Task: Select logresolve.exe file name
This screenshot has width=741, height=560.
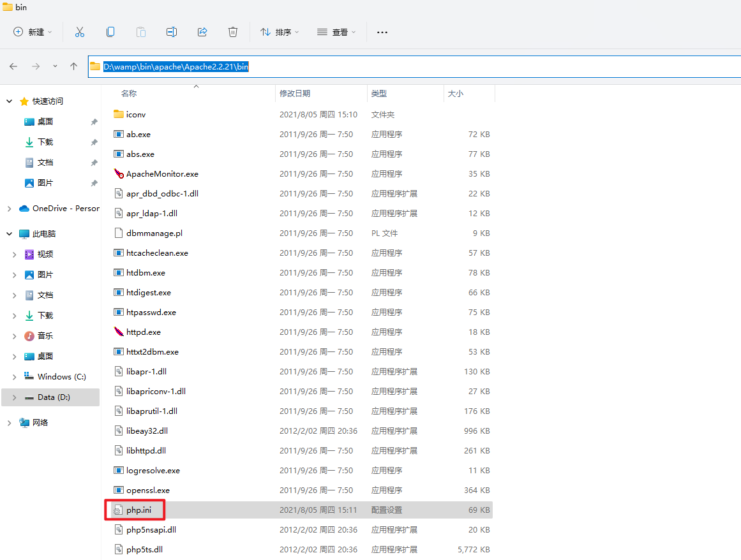Action: pyautogui.click(x=153, y=470)
